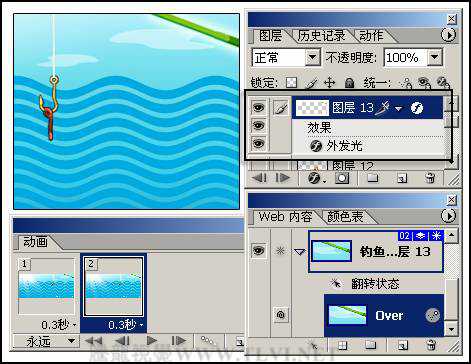
Task: Hide the 外发光 effect via eye icon
Action: tap(259, 144)
